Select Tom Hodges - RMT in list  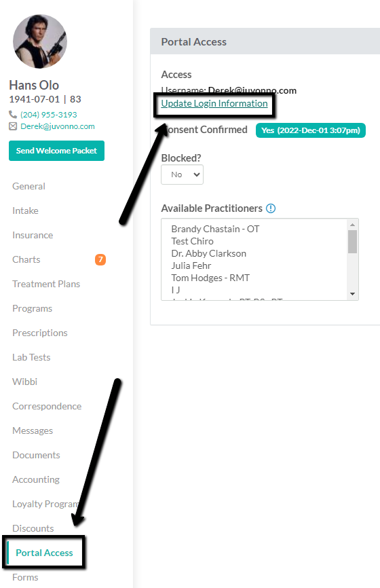(210, 278)
